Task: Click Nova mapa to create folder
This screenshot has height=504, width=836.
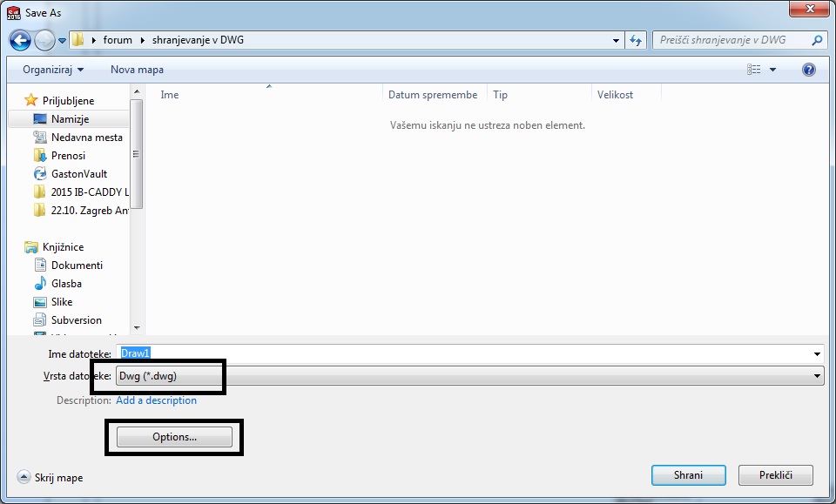Action: (137, 69)
